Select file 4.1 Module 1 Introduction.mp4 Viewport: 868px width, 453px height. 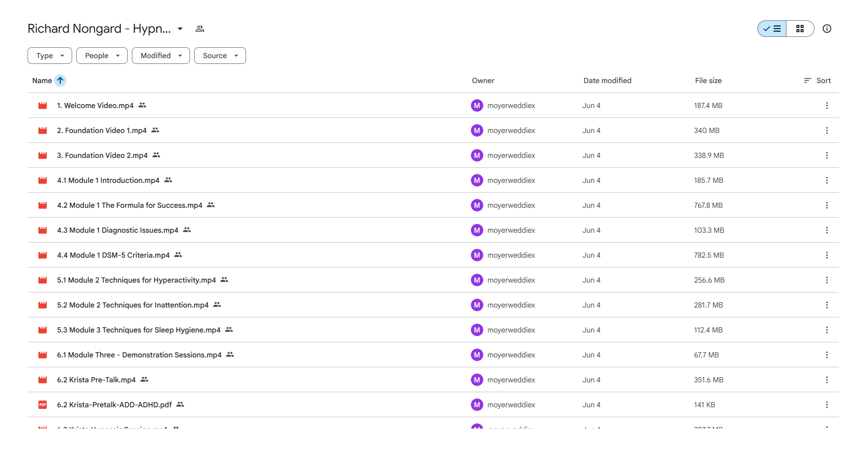(108, 180)
